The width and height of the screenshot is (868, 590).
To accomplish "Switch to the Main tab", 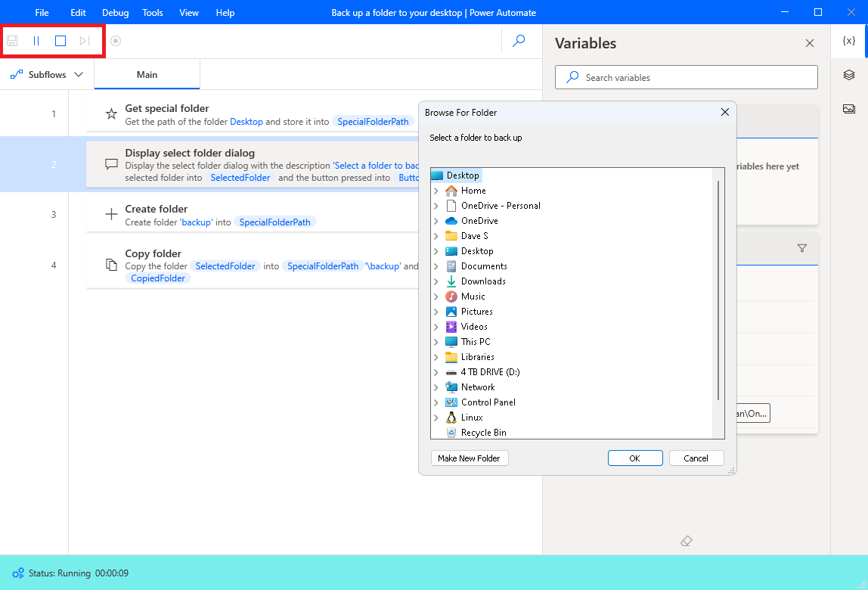I will point(147,75).
